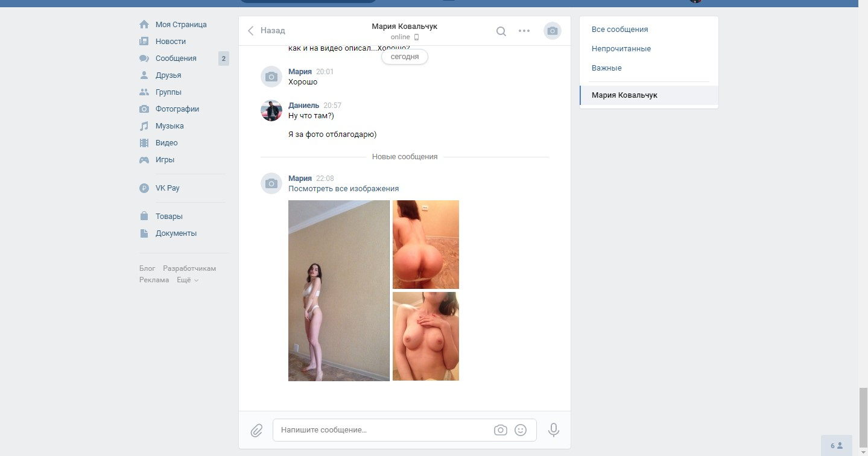Show Все сообщения list

click(620, 30)
